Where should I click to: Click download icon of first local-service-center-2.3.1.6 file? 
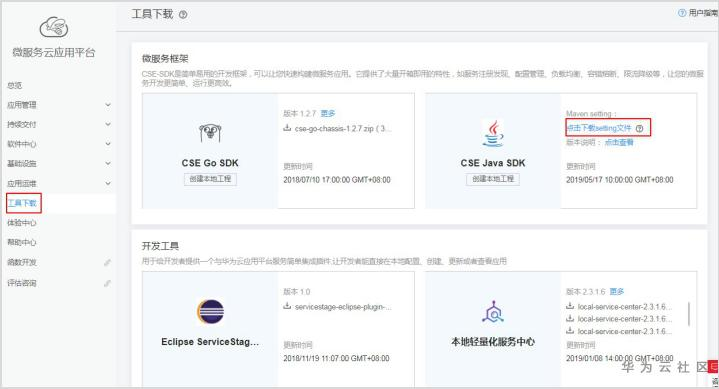point(570,306)
